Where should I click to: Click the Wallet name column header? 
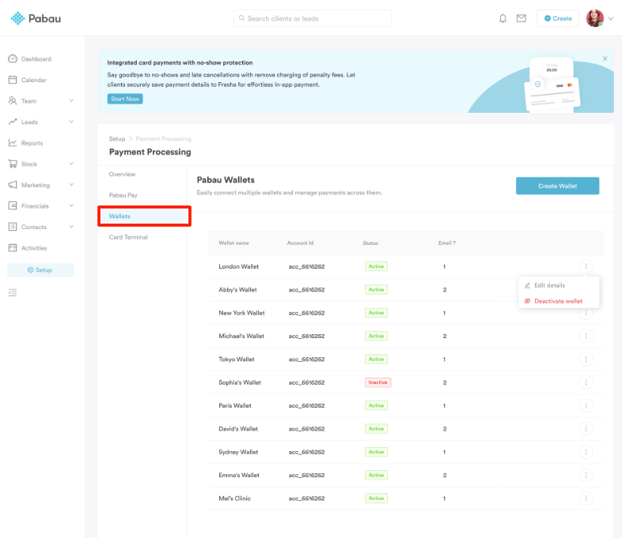(234, 243)
